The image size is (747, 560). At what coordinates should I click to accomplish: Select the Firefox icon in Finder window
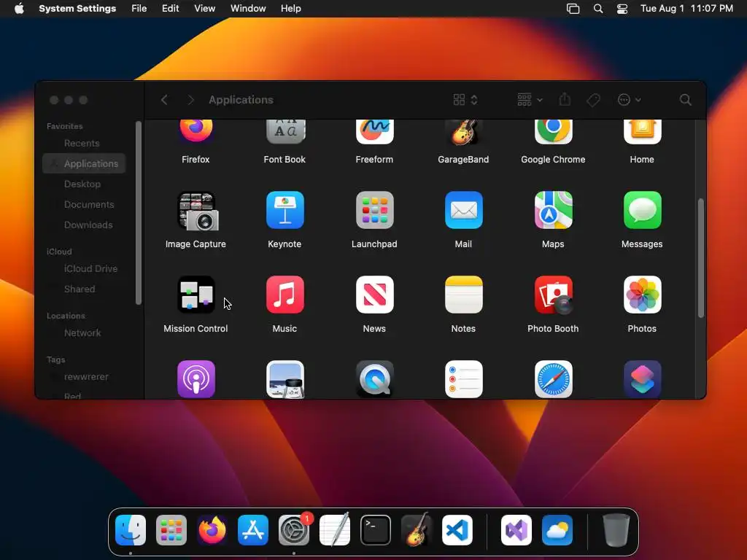coord(196,131)
